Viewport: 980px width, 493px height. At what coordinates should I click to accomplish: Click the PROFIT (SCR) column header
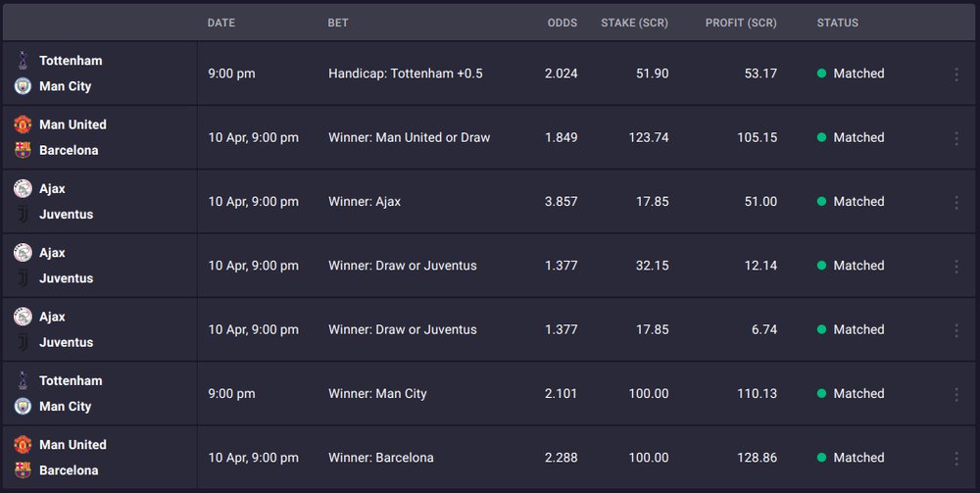point(741,23)
